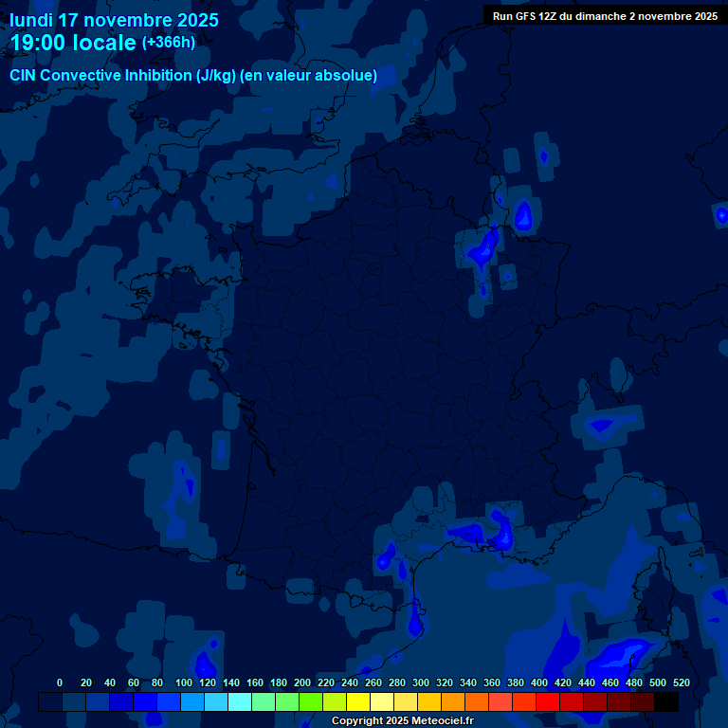The image size is (728, 728).
Task: Select the orange swatch between 320 and 340
Action: click(453, 702)
